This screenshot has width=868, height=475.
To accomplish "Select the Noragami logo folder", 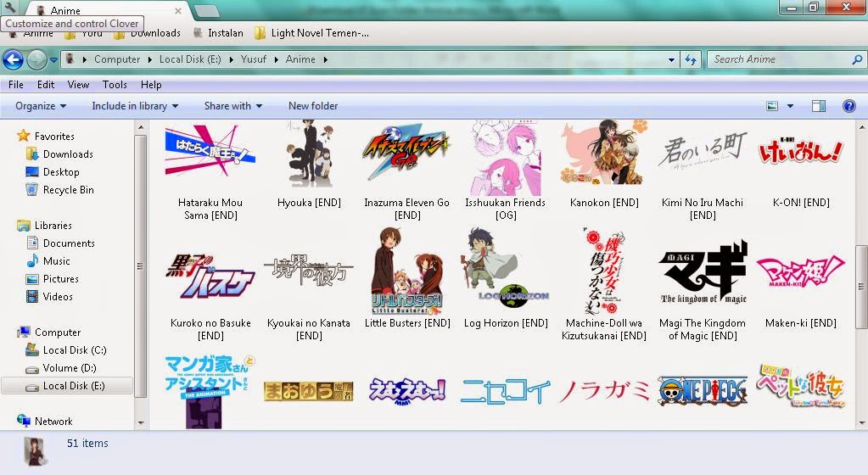I will (604, 391).
